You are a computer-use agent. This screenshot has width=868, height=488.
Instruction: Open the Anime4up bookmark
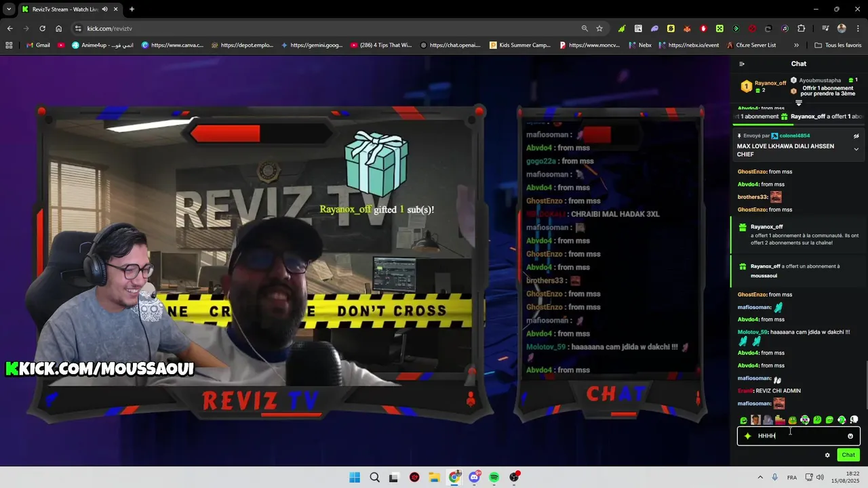[102, 45]
